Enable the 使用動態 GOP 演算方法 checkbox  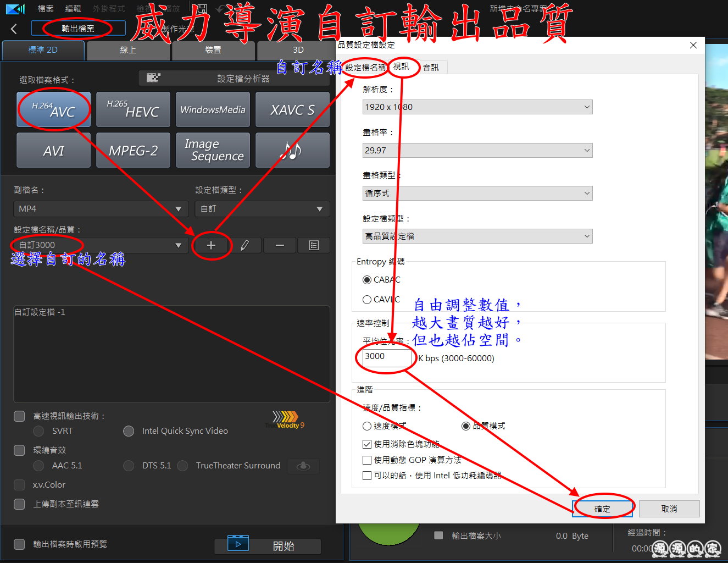coord(367,460)
